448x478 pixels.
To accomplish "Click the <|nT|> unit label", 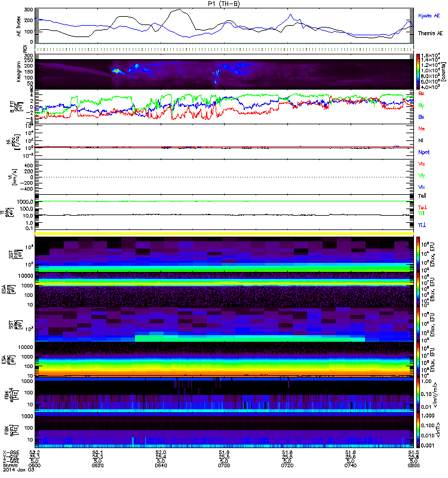I will coord(439,430).
